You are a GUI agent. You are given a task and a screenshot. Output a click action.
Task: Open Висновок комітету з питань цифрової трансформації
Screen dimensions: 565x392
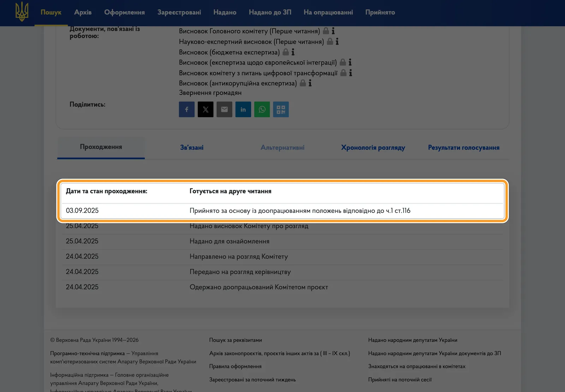tap(258, 73)
